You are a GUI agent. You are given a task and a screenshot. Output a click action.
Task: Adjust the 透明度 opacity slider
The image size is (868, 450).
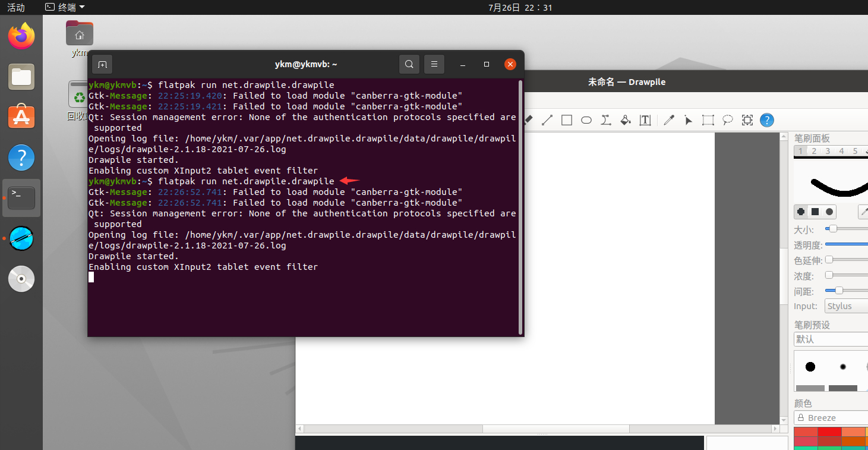click(847, 244)
